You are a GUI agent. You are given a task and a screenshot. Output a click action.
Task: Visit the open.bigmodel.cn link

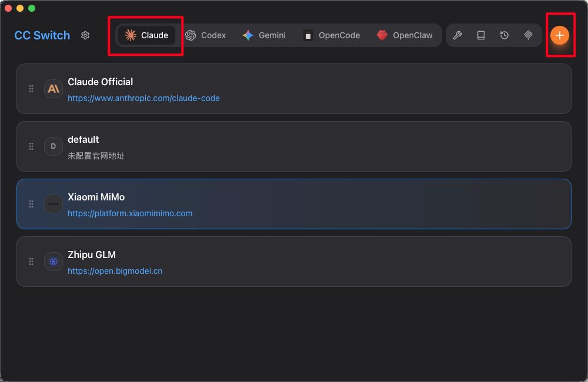[115, 271]
